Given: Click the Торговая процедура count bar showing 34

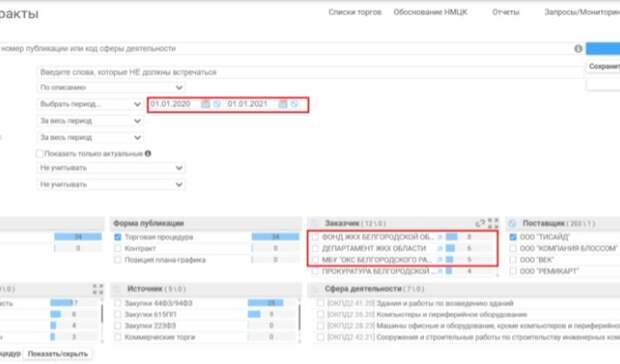Looking at the screenshot, I should (x=276, y=237).
